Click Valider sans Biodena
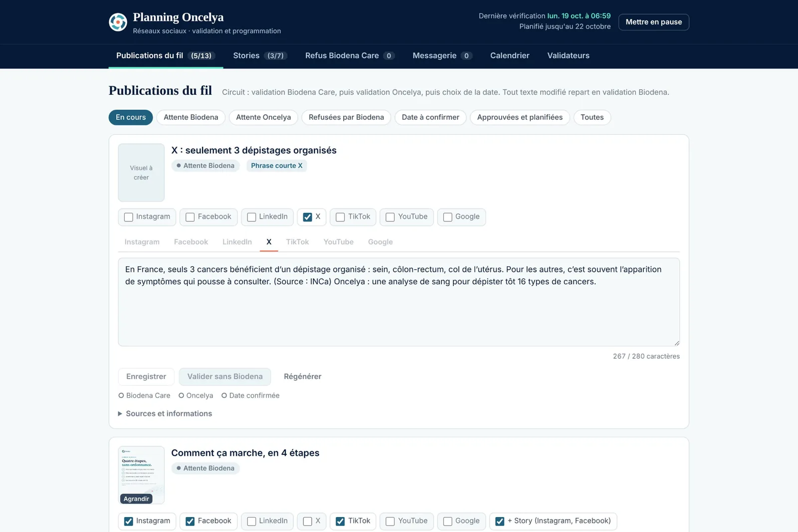 [x=225, y=376]
